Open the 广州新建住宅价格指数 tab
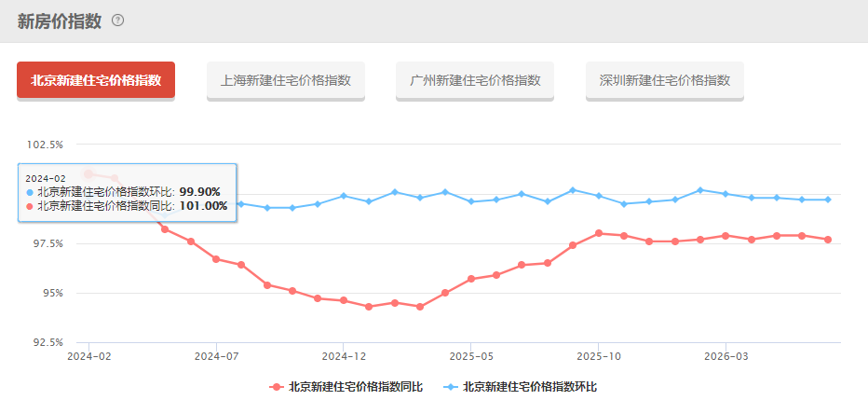The width and height of the screenshot is (868, 414). (475, 80)
